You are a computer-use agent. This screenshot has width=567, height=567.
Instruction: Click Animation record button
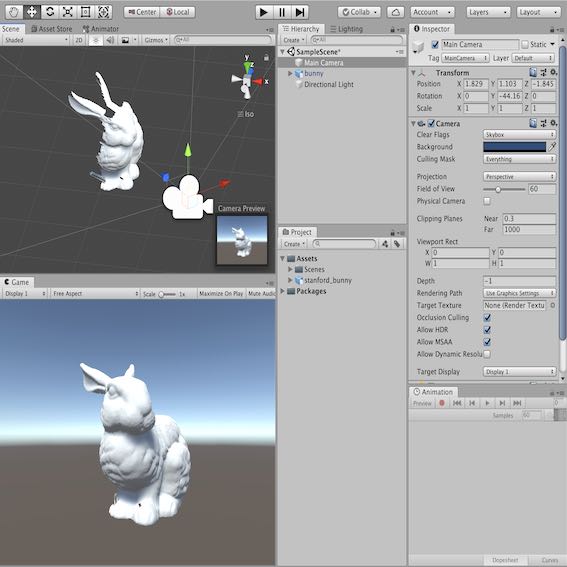(442, 403)
